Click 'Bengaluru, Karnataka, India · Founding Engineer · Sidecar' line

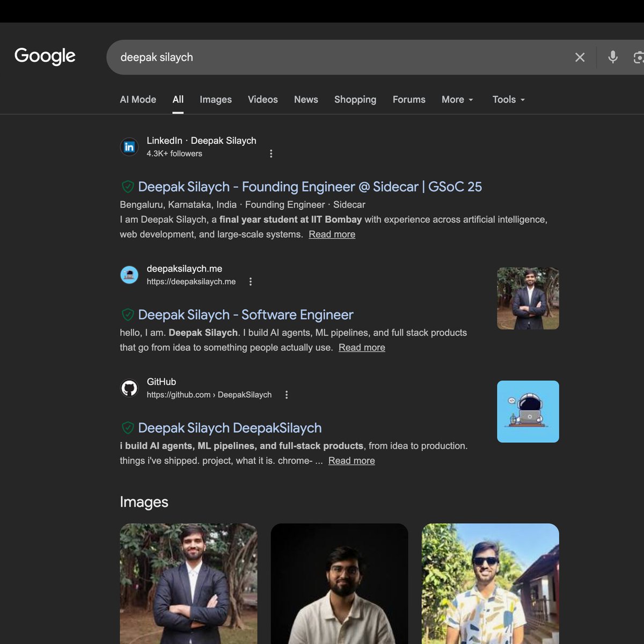point(243,204)
